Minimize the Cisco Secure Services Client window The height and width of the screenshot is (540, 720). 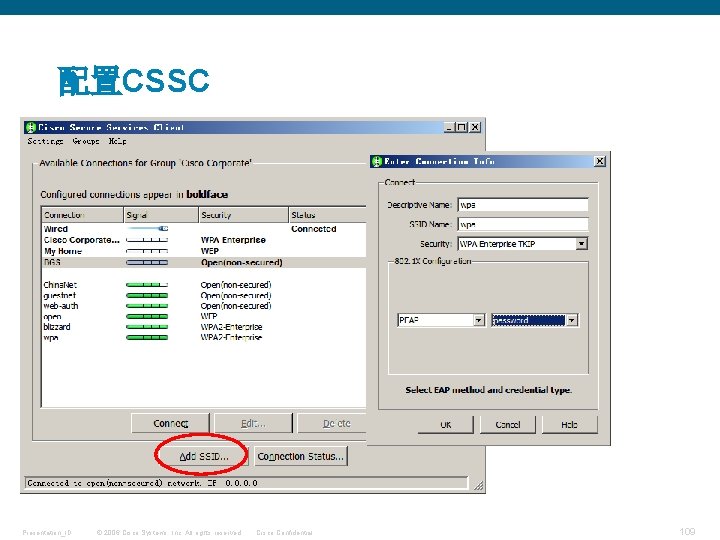pos(450,127)
